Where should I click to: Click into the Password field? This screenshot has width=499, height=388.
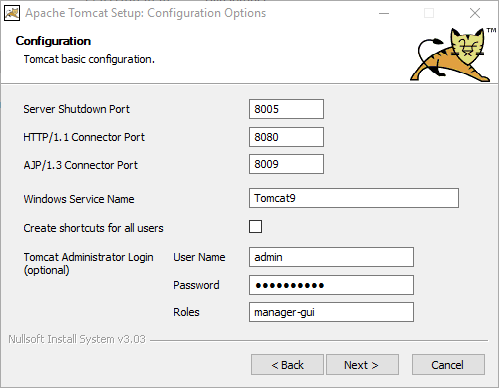[331, 285]
